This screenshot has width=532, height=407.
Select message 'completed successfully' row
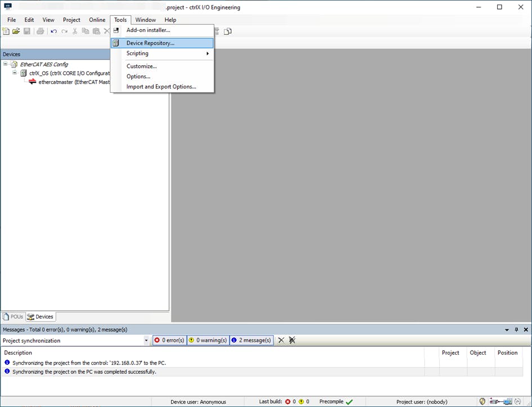click(x=262, y=372)
